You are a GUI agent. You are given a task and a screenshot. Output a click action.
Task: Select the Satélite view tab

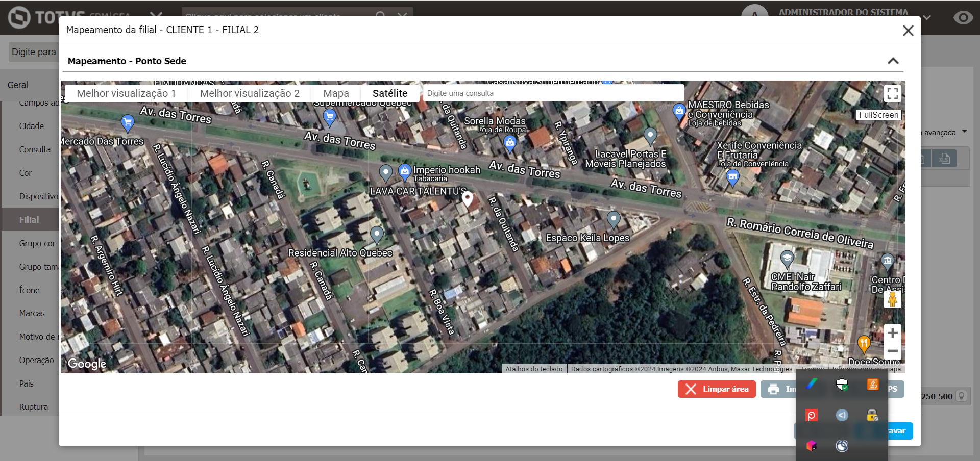point(390,93)
